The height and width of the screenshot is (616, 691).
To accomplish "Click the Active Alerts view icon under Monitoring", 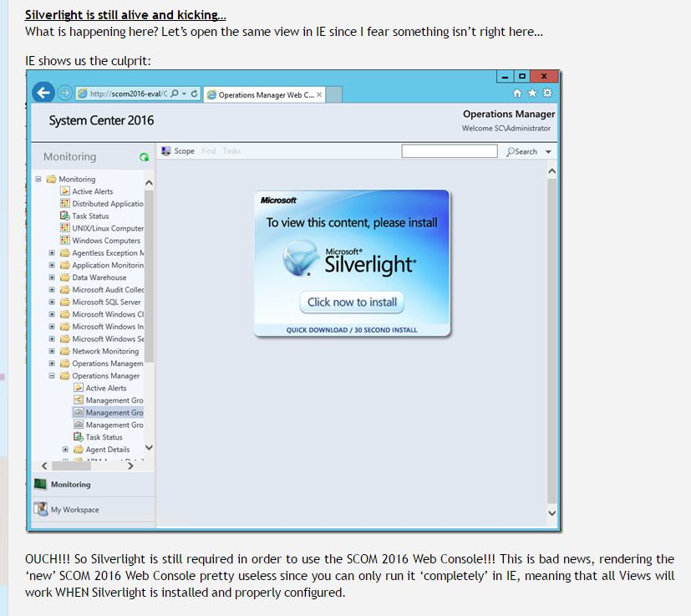I will point(65,191).
